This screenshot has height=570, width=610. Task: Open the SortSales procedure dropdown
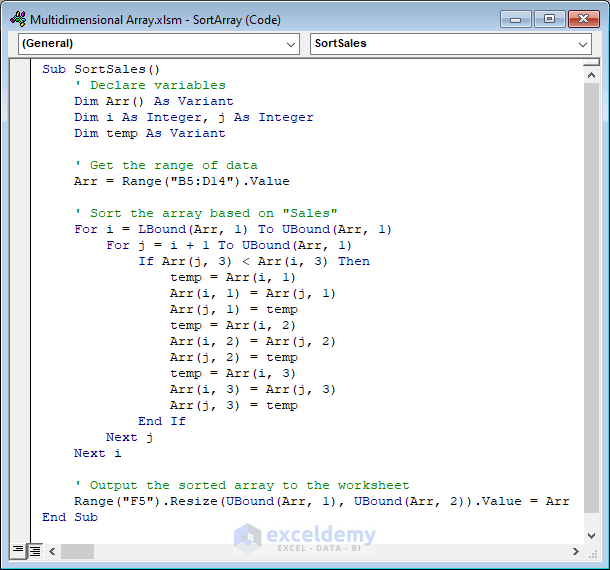451,44
